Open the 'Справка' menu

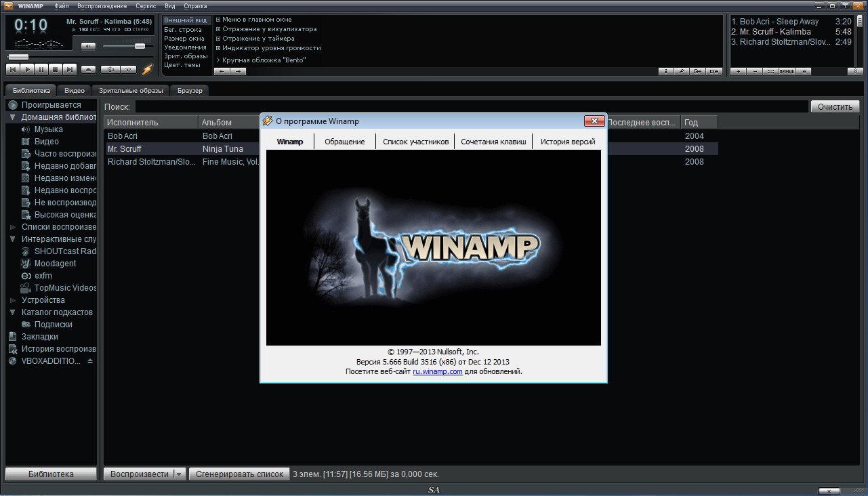click(x=195, y=5)
